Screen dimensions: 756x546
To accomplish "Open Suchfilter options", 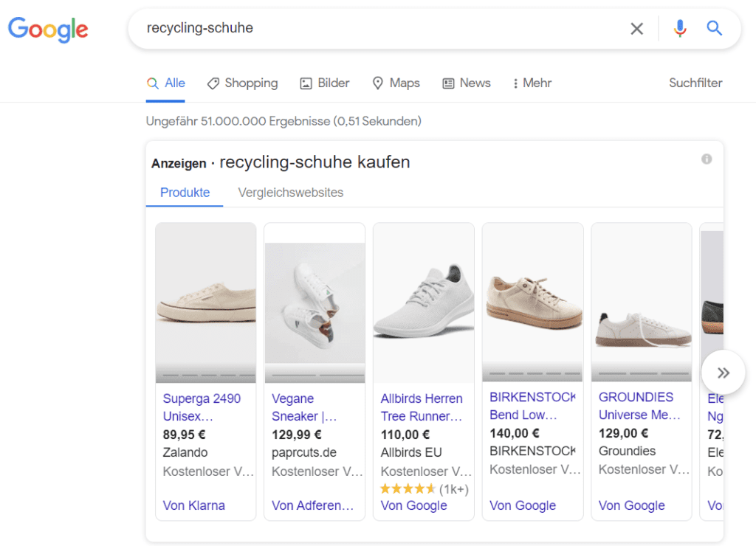I will pyautogui.click(x=695, y=83).
